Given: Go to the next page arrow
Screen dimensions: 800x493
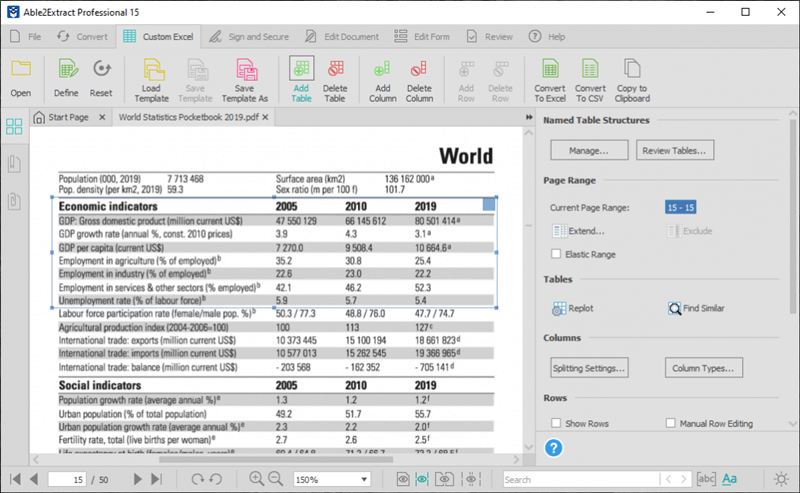Looking at the screenshot, I should point(139,480).
